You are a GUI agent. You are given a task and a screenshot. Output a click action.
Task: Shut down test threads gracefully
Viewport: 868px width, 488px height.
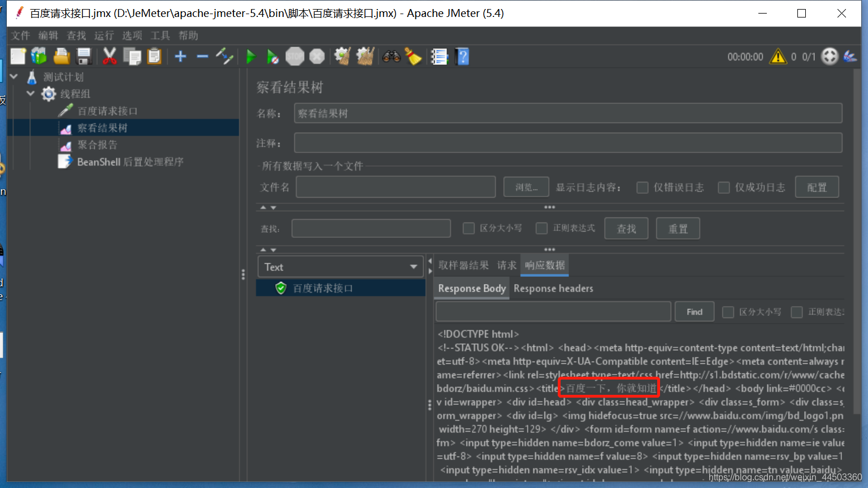pyautogui.click(x=317, y=56)
